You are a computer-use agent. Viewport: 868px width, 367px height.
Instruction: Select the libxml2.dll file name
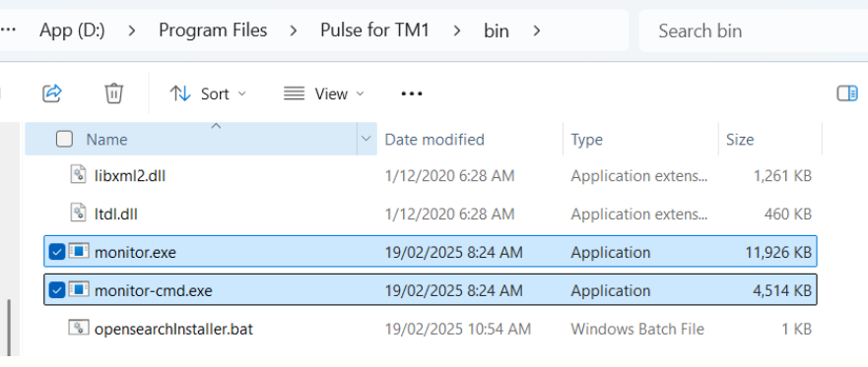[130, 176]
